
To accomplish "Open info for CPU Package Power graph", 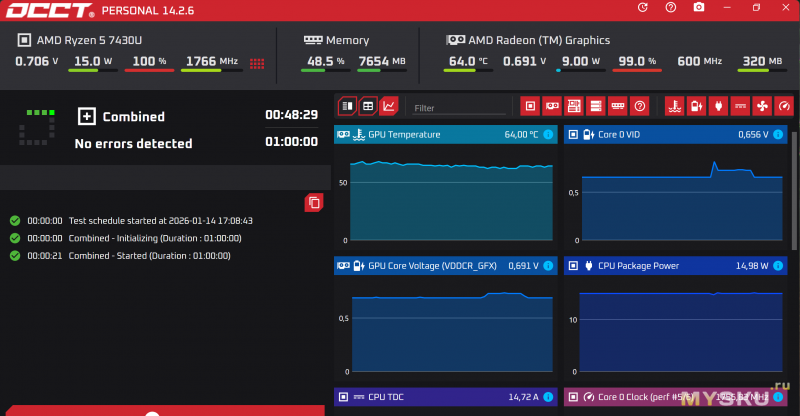I will click(x=777, y=266).
